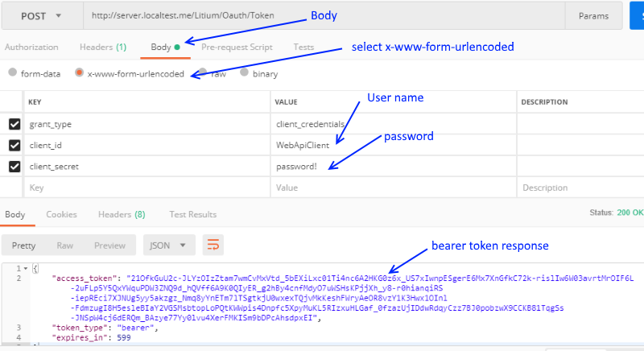Uncheck the client_id row checkbox
Viewport: 644px width, 351px height.
(x=14, y=146)
